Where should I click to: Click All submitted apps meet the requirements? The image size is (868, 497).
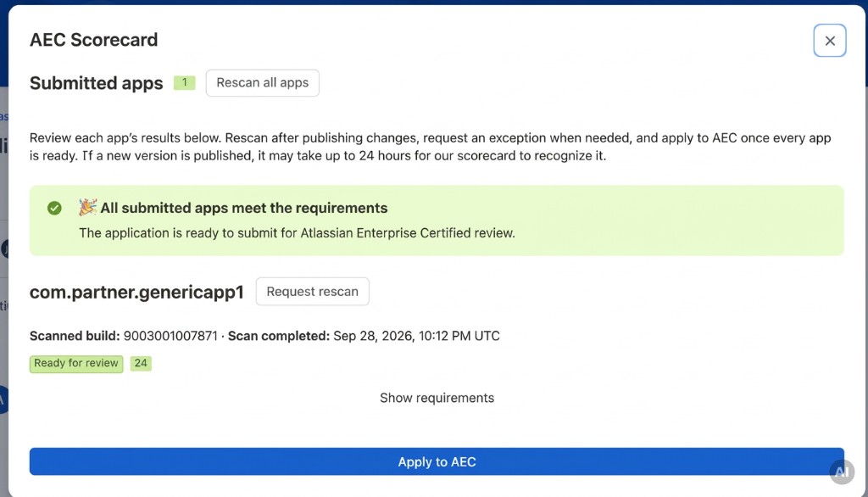pos(243,208)
